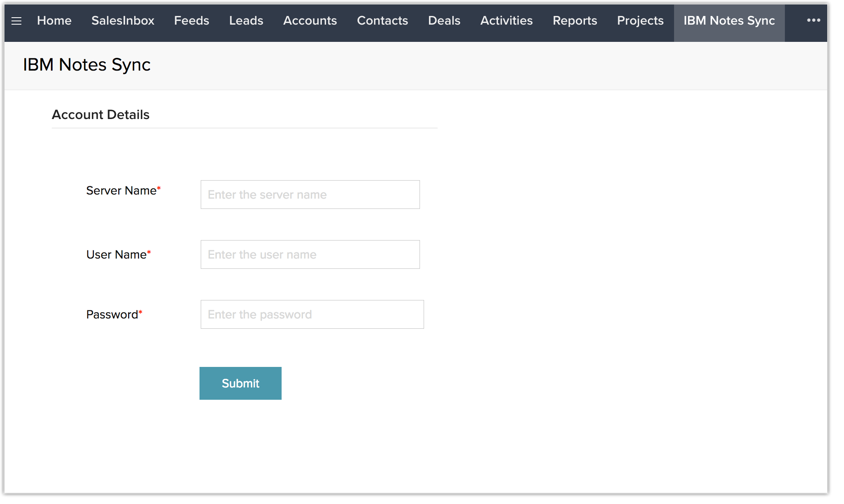The height and width of the screenshot is (504, 844).
Task: Switch to the Feeds tab
Action: (191, 21)
